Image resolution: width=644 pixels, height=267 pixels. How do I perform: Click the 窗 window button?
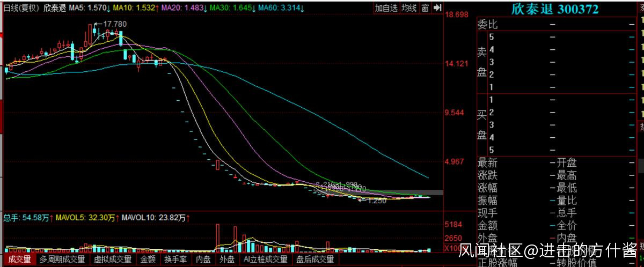[x=425, y=8]
